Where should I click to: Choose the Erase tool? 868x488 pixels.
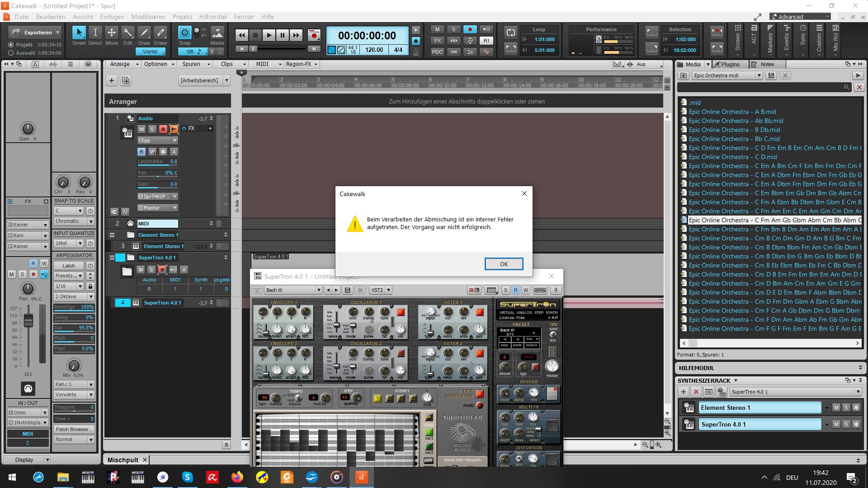(x=160, y=33)
